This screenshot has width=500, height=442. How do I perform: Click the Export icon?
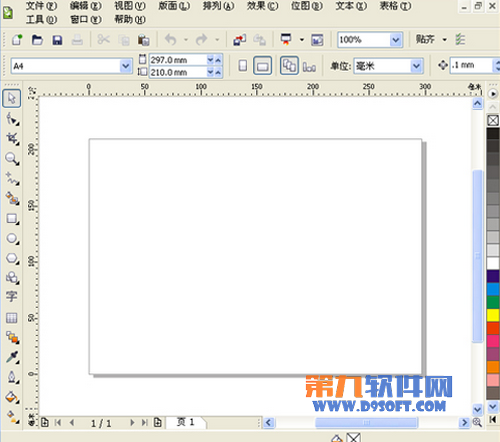[259, 40]
